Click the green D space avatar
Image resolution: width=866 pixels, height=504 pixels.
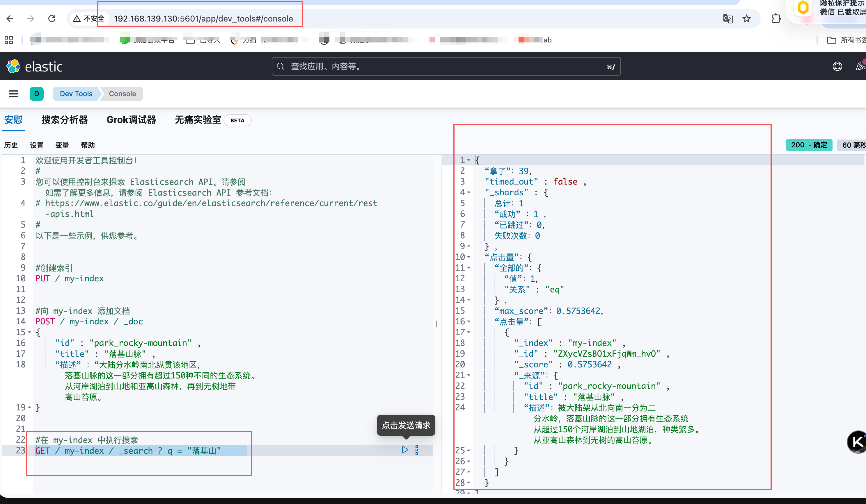pos(36,94)
